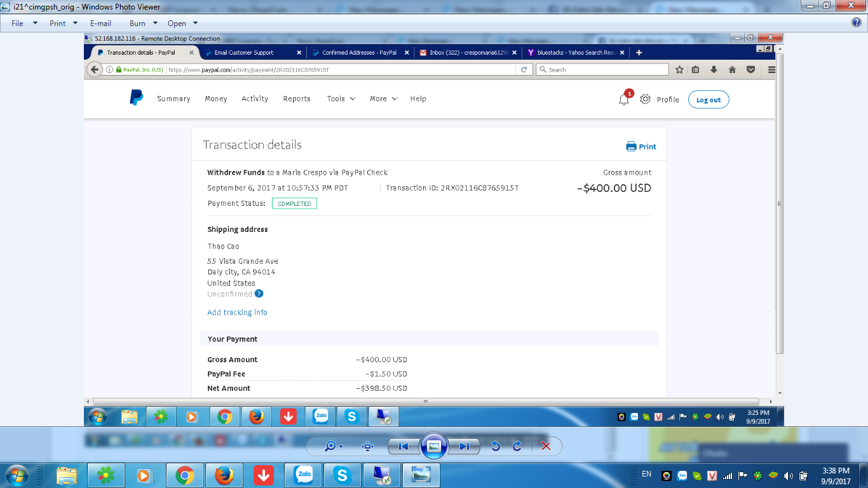The image size is (868, 488).
Task: Click the Firefox home icon
Action: (x=732, y=70)
